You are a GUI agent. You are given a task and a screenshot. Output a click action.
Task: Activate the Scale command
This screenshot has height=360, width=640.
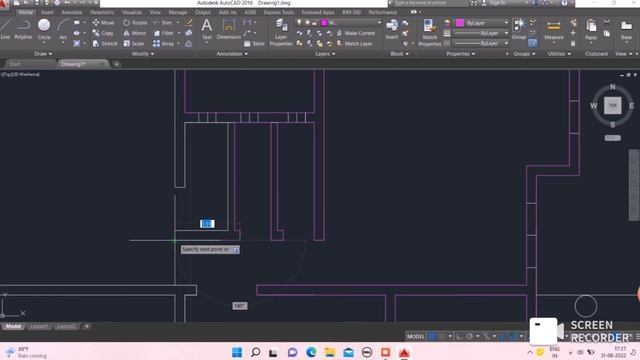tap(134, 43)
